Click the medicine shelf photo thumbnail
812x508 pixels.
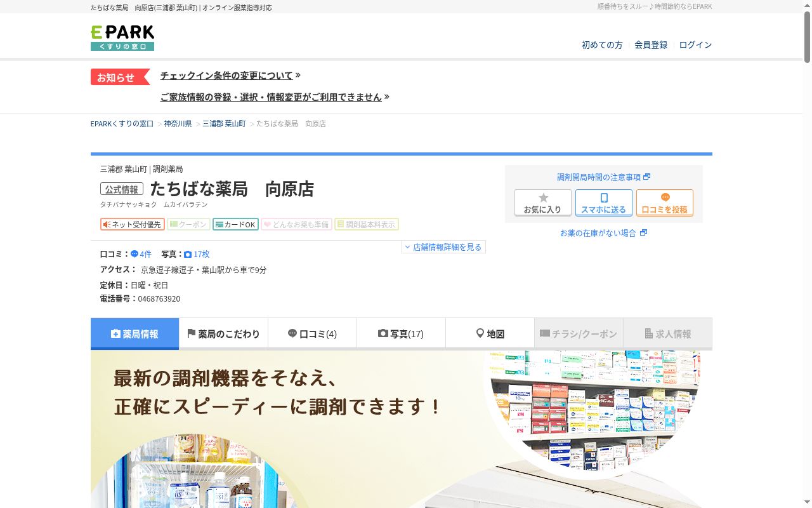tap(595, 410)
